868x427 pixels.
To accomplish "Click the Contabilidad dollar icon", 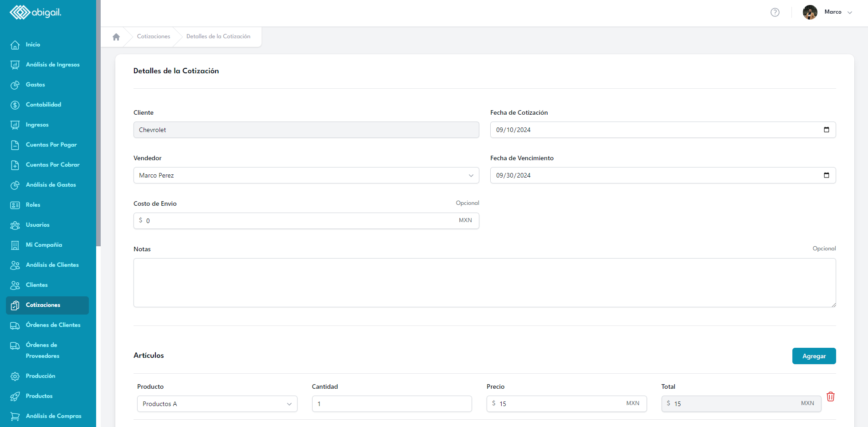I will point(15,105).
